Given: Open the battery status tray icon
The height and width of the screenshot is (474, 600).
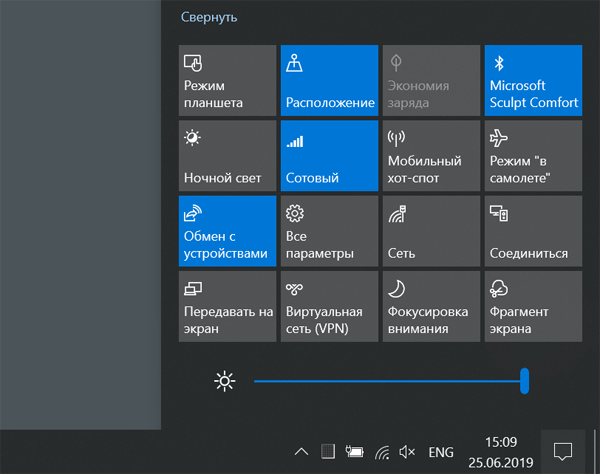Looking at the screenshot, I should pos(355,452).
